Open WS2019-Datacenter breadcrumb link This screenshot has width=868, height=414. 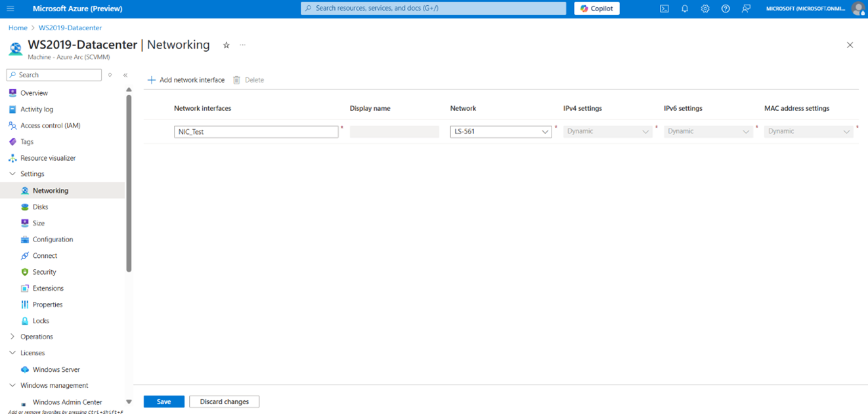pos(70,28)
